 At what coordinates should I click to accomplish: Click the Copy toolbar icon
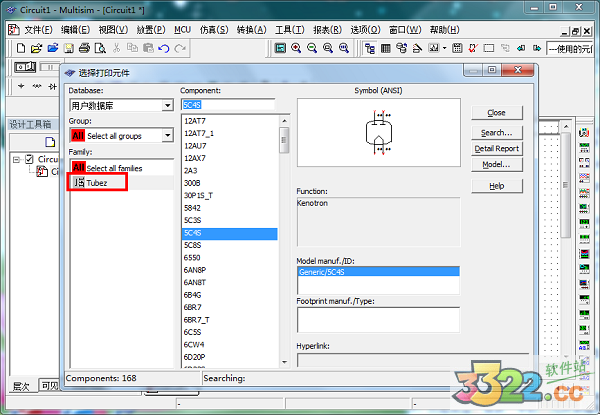(132, 48)
